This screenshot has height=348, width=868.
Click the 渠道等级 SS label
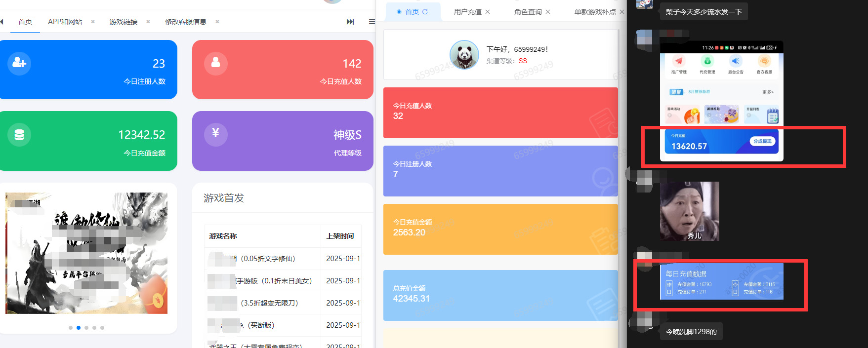tap(507, 61)
